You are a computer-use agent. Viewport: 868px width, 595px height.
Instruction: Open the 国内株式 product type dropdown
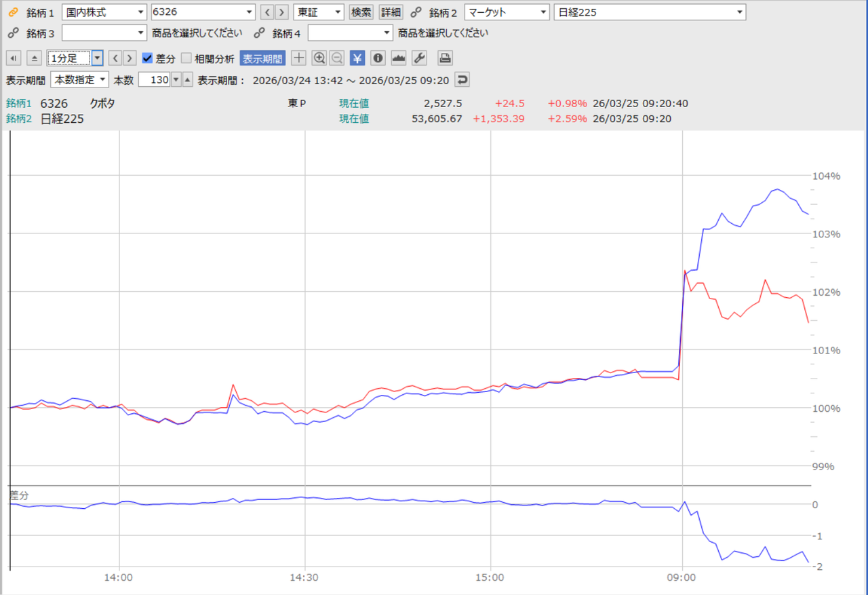click(x=104, y=12)
